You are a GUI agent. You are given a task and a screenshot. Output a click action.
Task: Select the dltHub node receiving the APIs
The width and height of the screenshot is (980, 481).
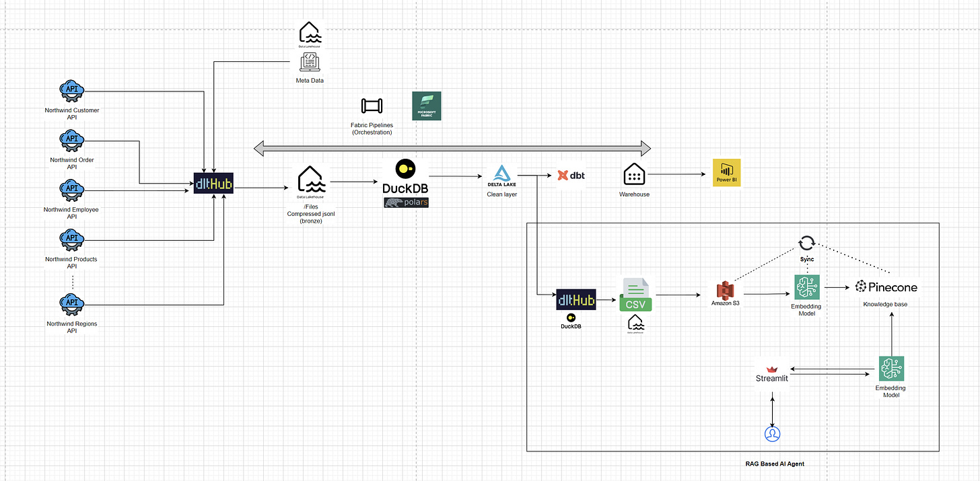[213, 183]
